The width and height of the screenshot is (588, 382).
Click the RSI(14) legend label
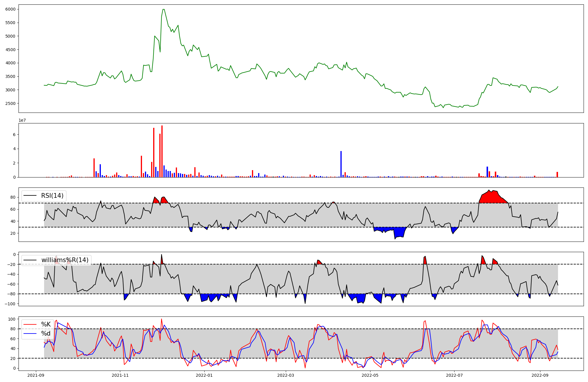coord(52,196)
